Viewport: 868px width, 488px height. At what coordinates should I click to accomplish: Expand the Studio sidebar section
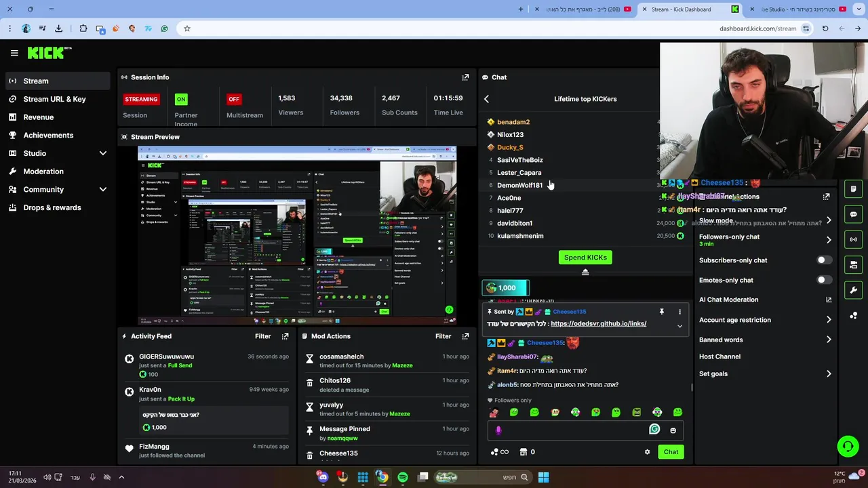pyautogui.click(x=103, y=153)
